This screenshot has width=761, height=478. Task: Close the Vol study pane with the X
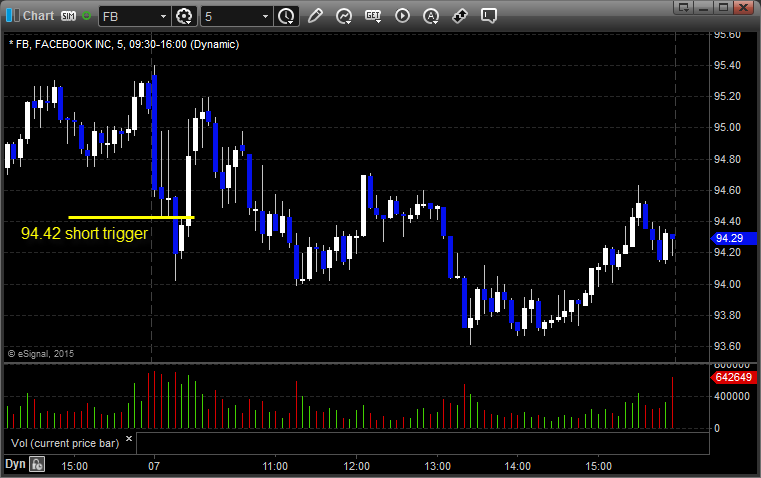[129, 439]
